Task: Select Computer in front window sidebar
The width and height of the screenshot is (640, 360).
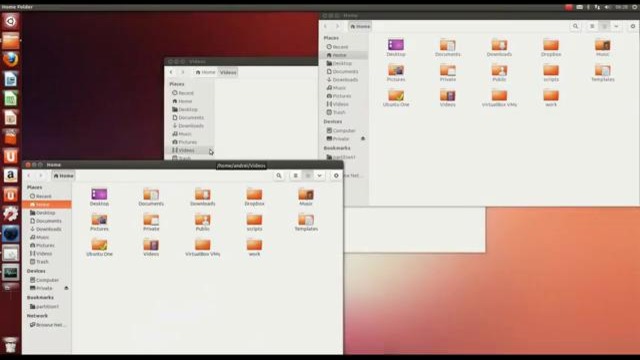Action: point(47,280)
